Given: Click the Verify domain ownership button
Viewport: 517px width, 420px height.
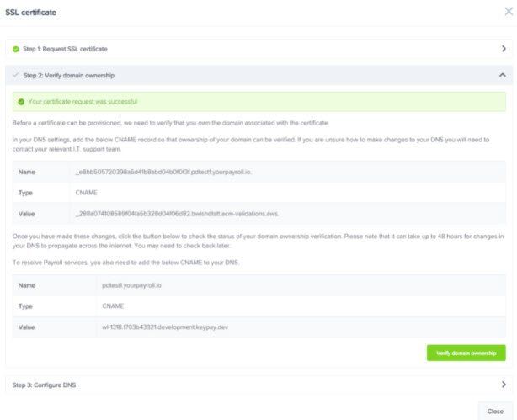Looking at the screenshot, I should click(466, 353).
